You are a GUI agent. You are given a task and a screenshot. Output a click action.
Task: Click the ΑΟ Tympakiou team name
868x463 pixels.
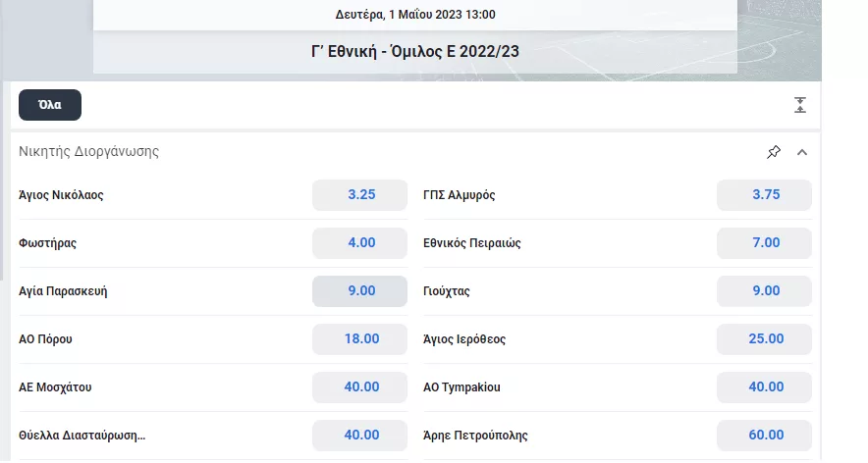(x=461, y=387)
